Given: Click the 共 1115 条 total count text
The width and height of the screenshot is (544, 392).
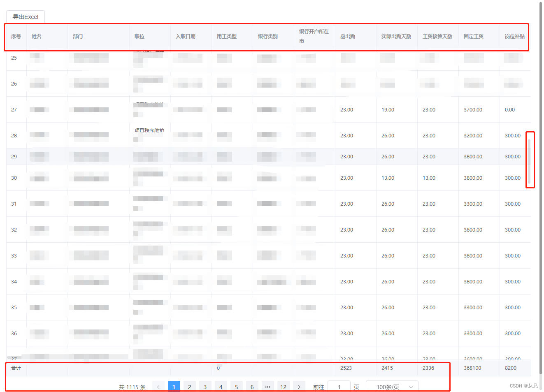Looking at the screenshot, I should (132, 387).
